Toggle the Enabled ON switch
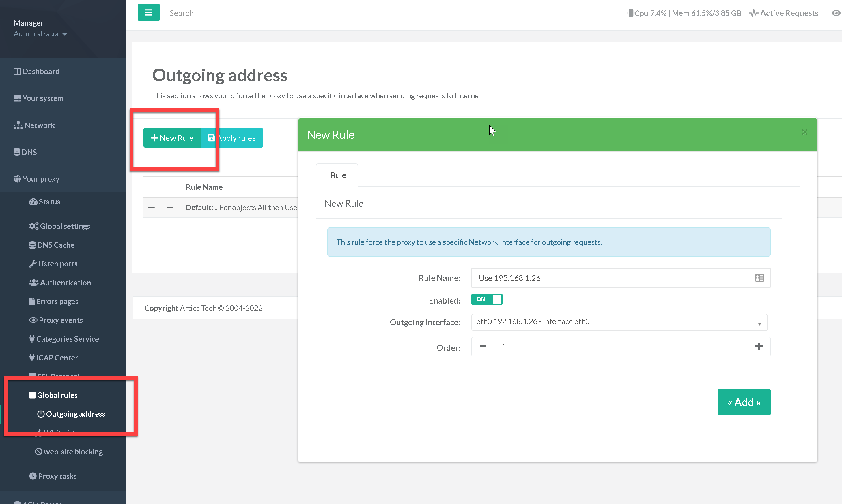The width and height of the screenshot is (842, 504). click(x=486, y=299)
